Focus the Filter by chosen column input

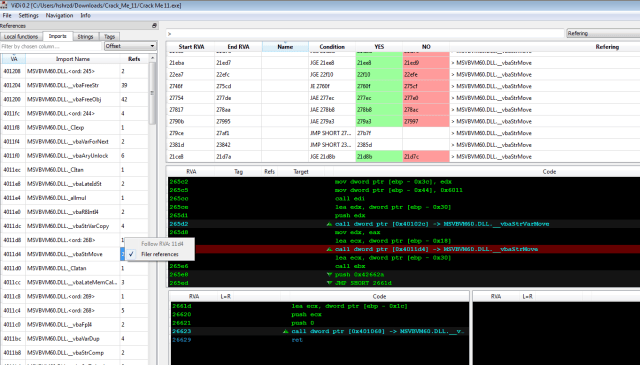pyautogui.click(x=51, y=46)
